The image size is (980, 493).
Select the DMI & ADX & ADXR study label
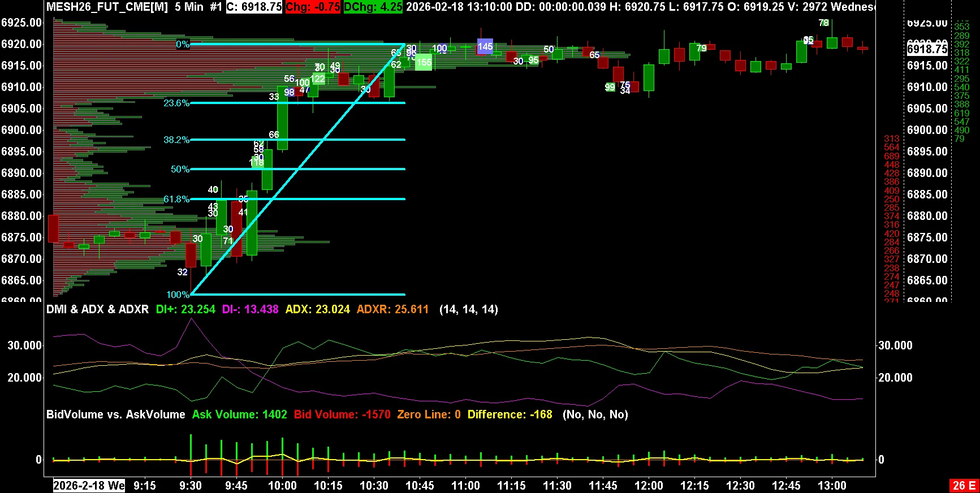coord(97,309)
